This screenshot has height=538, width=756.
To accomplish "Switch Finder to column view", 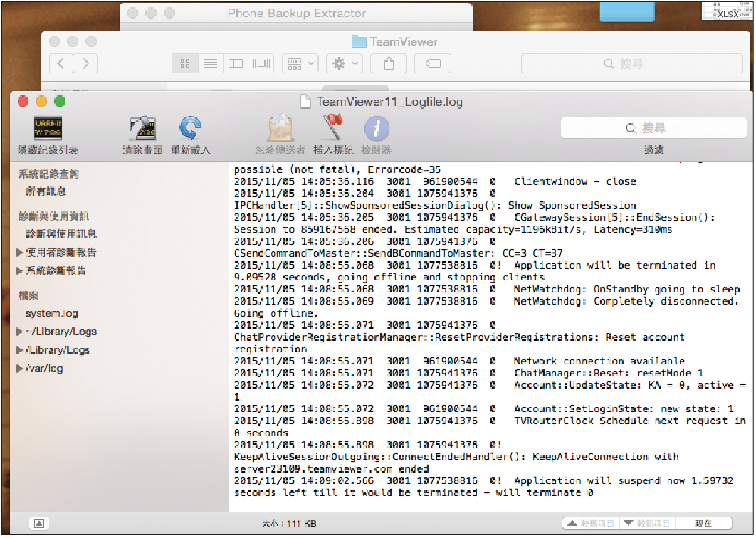I will click(x=236, y=63).
